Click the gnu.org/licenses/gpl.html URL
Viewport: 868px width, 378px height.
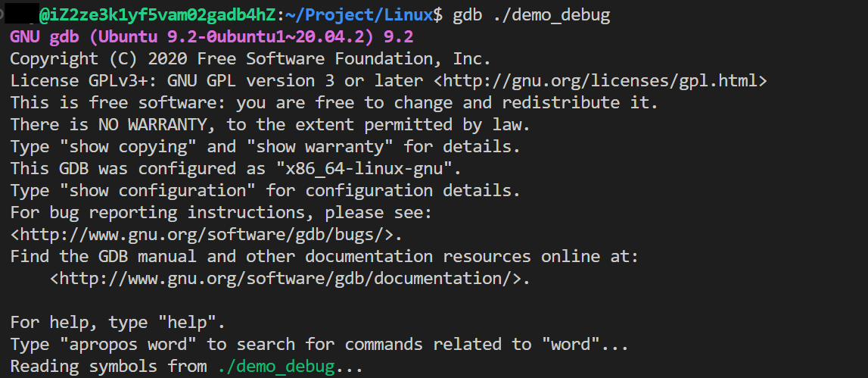click(x=601, y=81)
